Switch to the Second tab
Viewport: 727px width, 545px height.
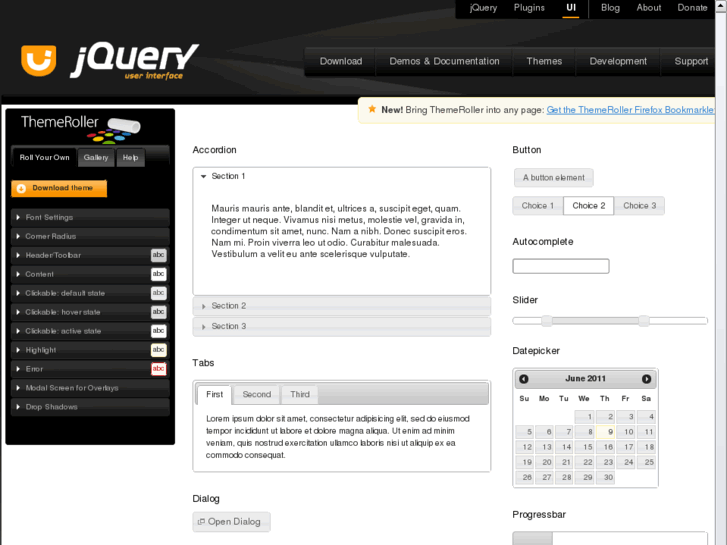256,394
